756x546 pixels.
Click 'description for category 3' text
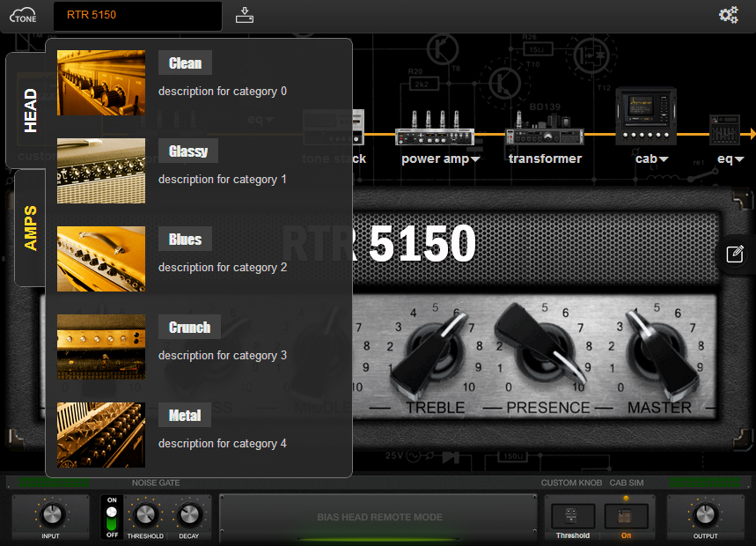point(223,356)
